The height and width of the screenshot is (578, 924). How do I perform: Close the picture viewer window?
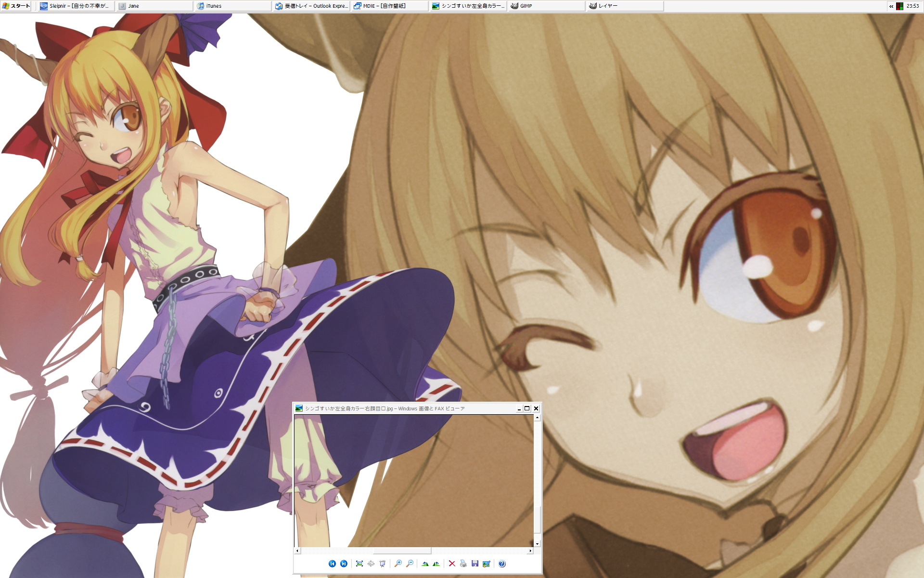[536, 408]
